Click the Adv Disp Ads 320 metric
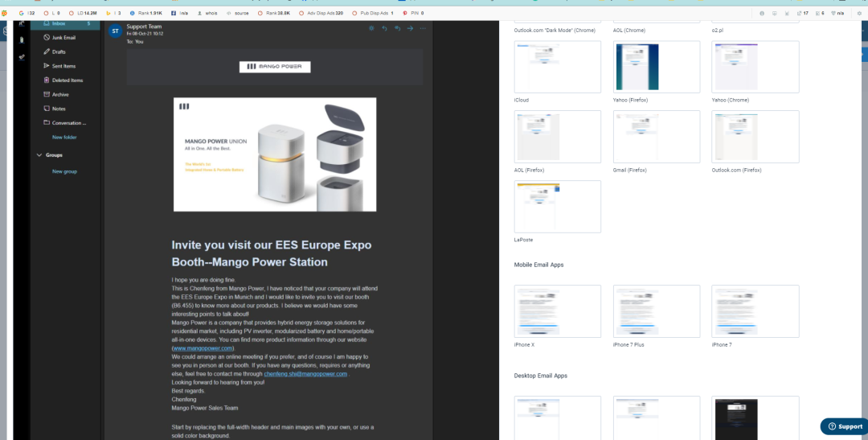The width and height of the screenshot is (868, 440). (x=321, y=13)
